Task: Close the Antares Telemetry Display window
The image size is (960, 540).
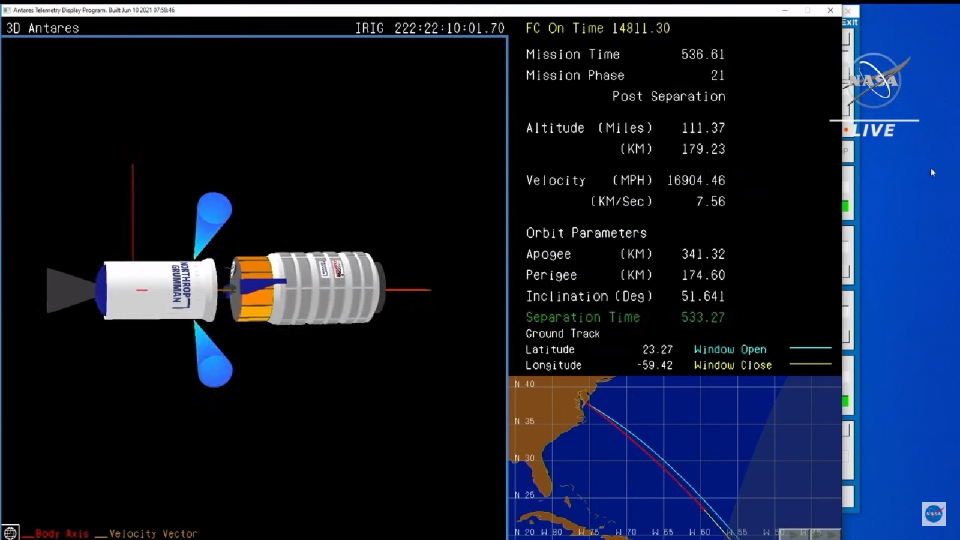Action: click(x=830, y=10)
